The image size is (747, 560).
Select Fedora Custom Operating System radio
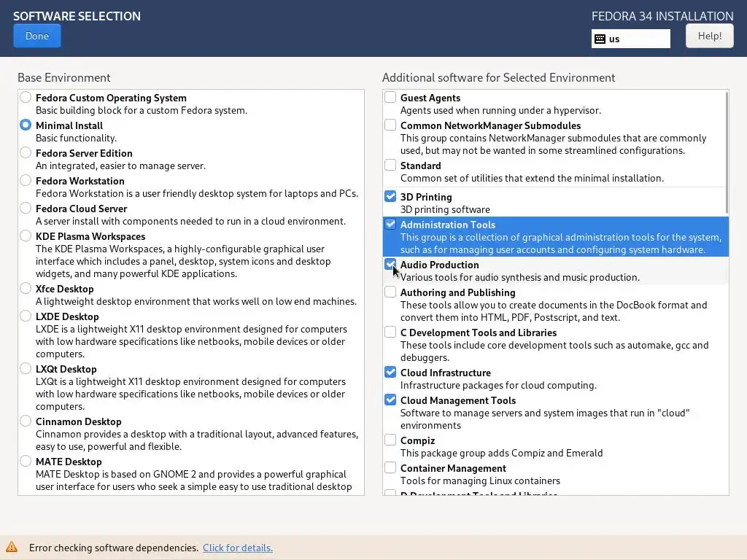[26, 97]
